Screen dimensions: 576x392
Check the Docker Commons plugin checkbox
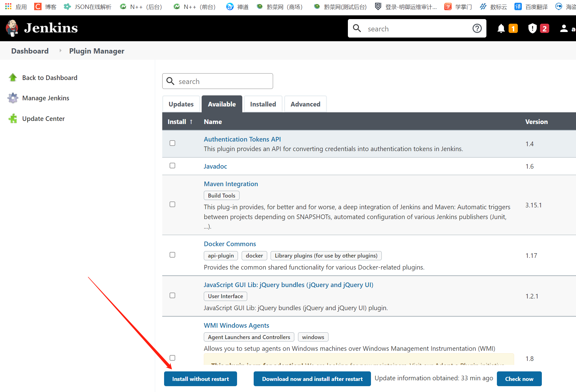pos(172,255)
